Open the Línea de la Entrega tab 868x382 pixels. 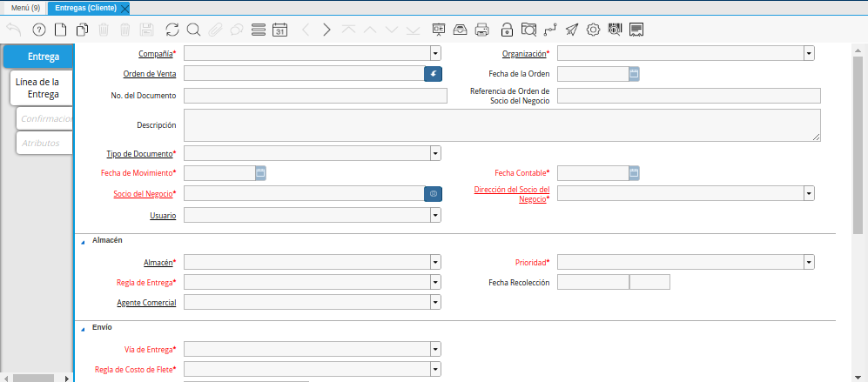(42, 88)
